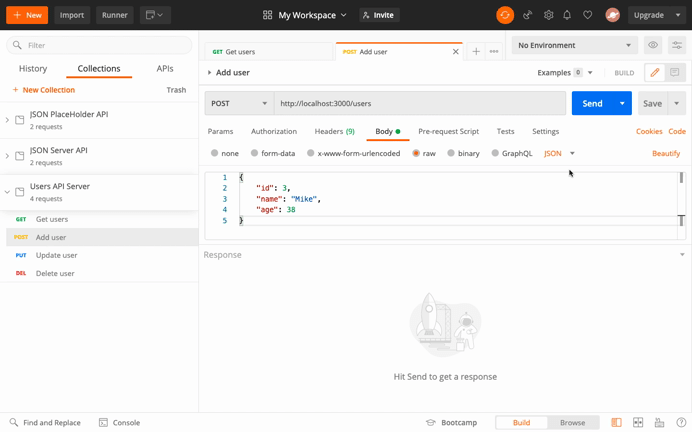
Task: Click the JSON PlaceHolder API folder icon
Action: coord(19,120)
